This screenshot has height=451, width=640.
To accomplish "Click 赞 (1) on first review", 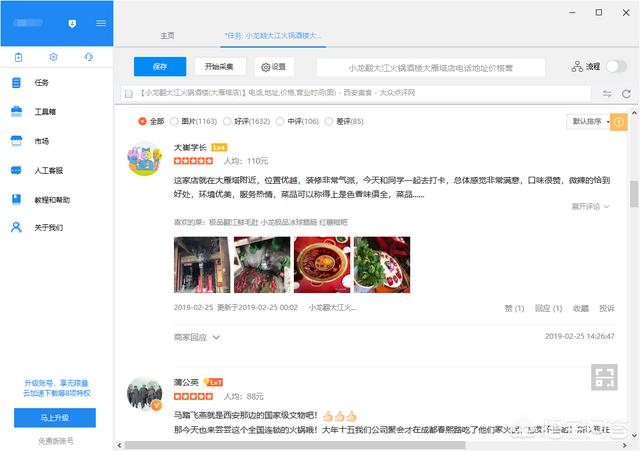I will tap(514, 309).
